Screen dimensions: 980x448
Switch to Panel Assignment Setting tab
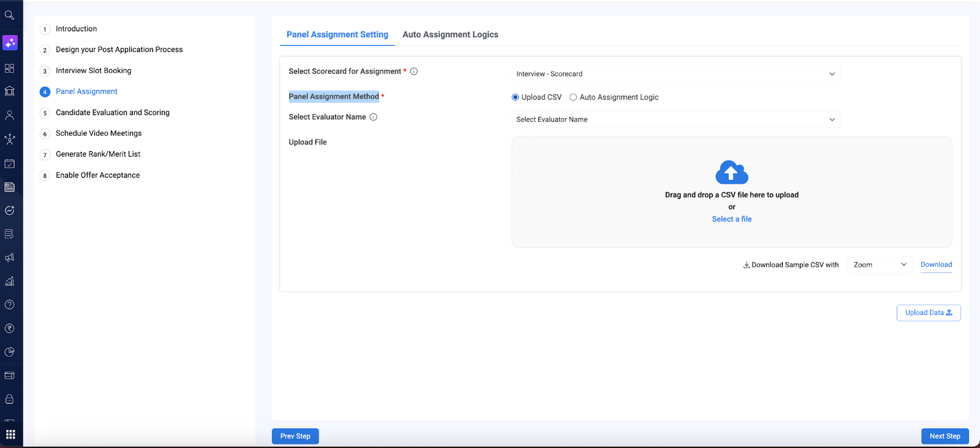(337, 35)
